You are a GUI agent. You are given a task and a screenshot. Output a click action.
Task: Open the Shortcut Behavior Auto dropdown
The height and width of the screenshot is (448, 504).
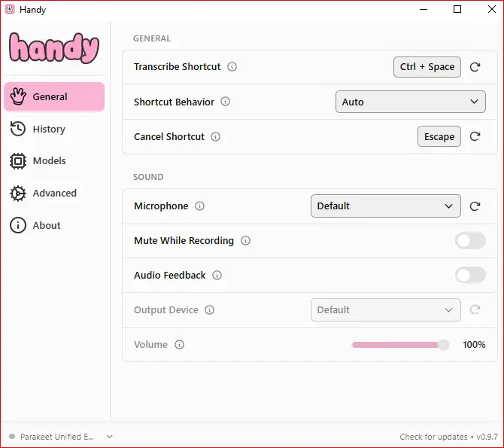pyautogui.click(x=411, y=102)
